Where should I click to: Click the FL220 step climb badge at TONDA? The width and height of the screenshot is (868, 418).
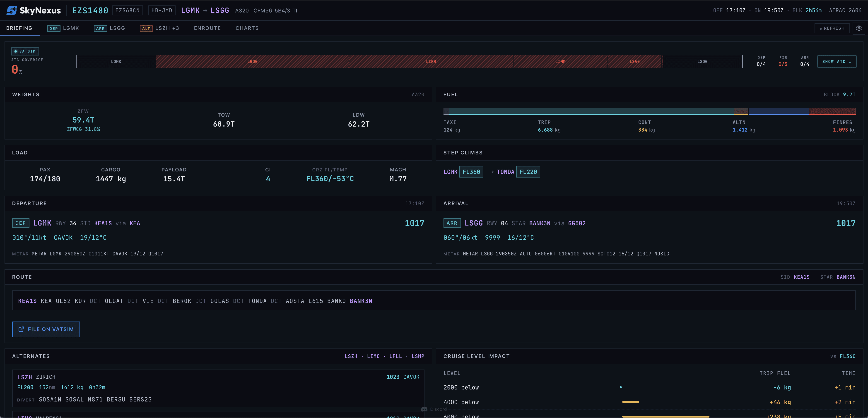528,172
